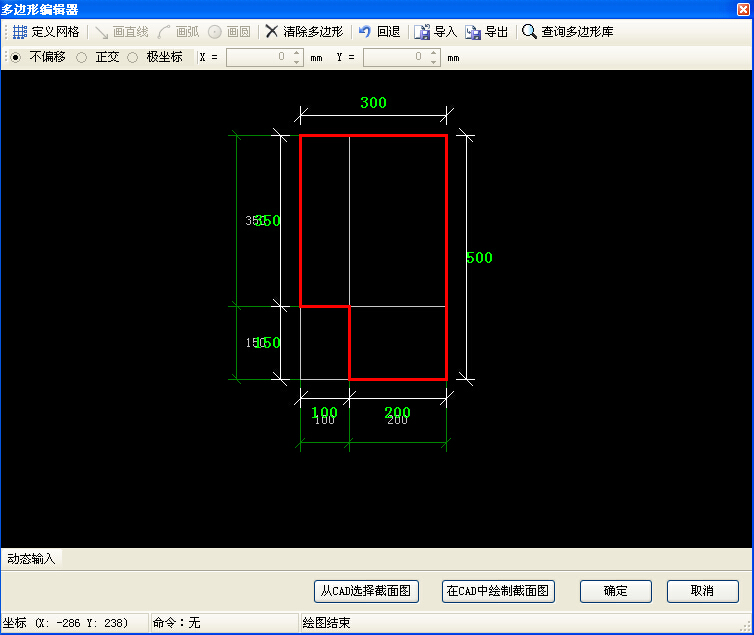
Task: Click the 150 left dimension label
Action: coord(267,342)
